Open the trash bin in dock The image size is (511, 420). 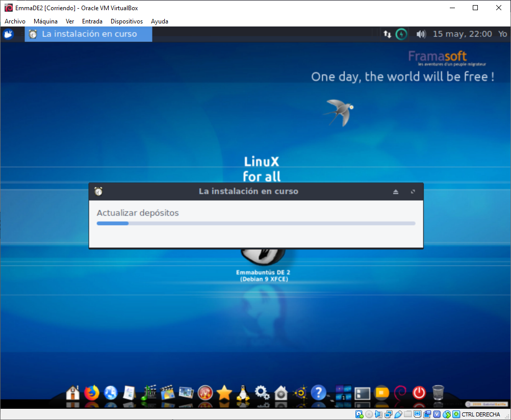click(438, 392)
